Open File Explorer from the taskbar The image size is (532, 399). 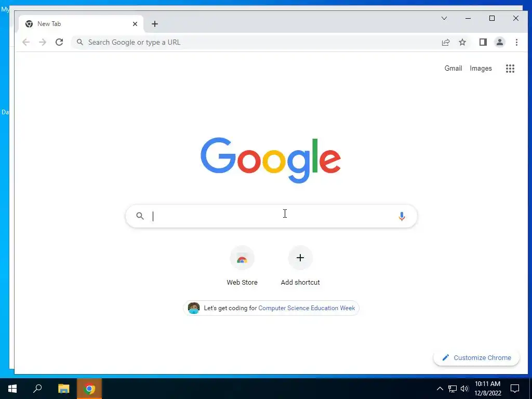(63, 389)
